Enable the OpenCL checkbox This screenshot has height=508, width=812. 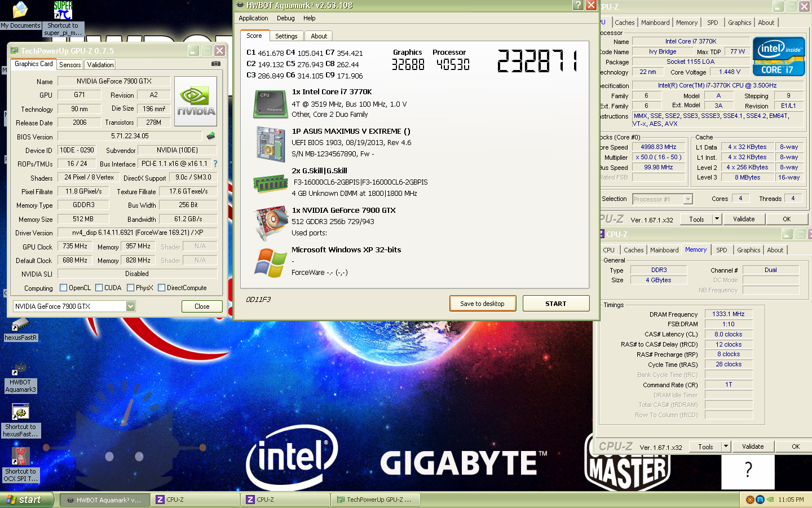pos(63,288)
